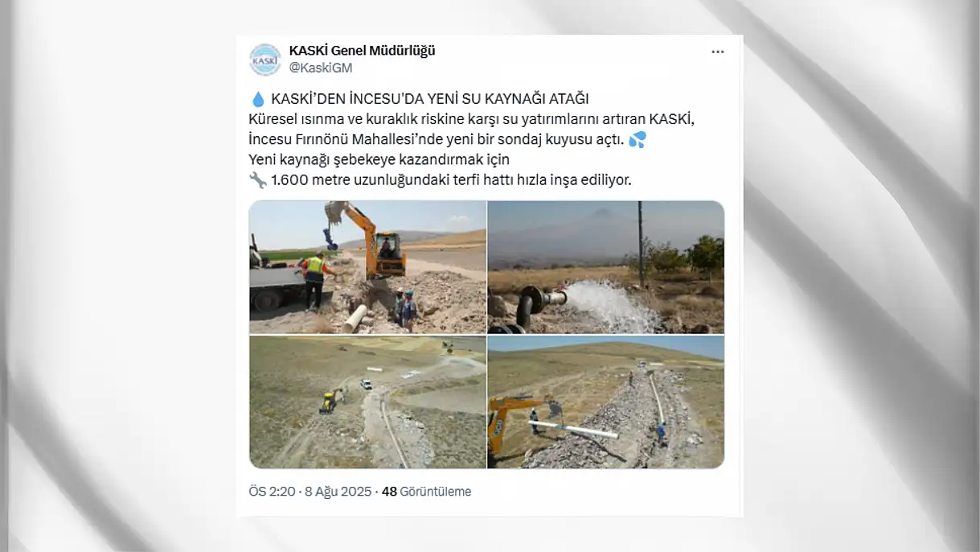Click the gray satin background outside tweet

pos(860,274)
